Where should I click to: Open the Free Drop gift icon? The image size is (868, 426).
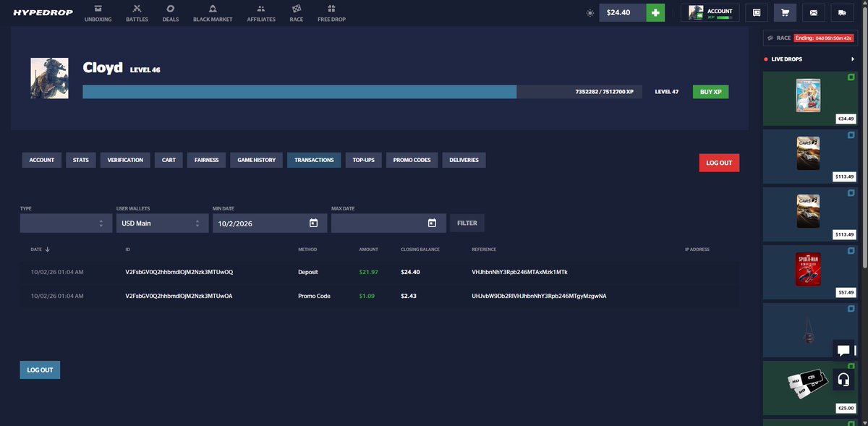pyautogui.click(x=331, y=9)
